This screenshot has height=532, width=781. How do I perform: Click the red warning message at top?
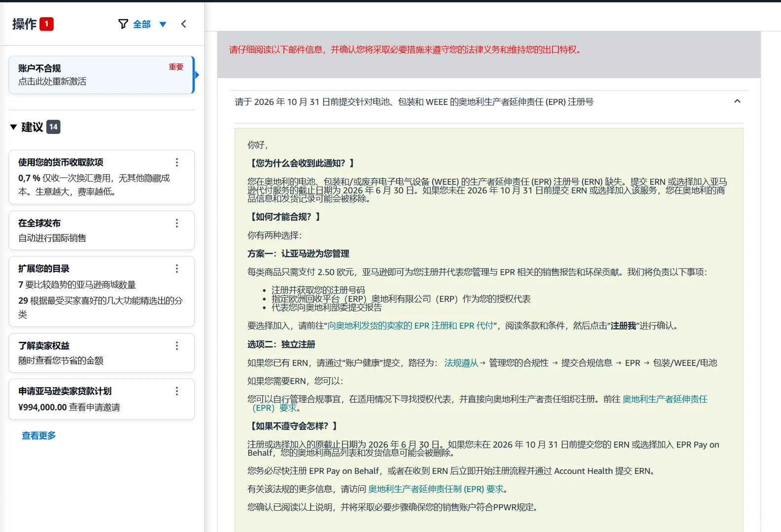coord(406,50)
